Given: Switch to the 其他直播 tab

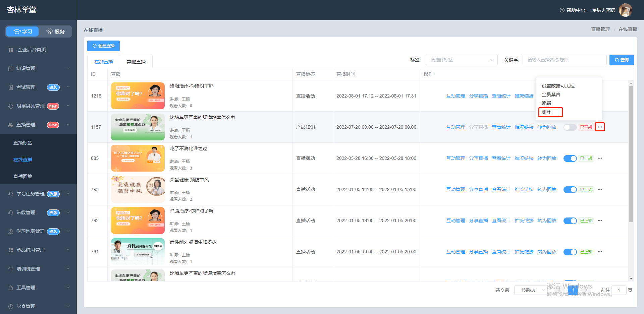Looking at the screenshot, I should pos(136,62).
